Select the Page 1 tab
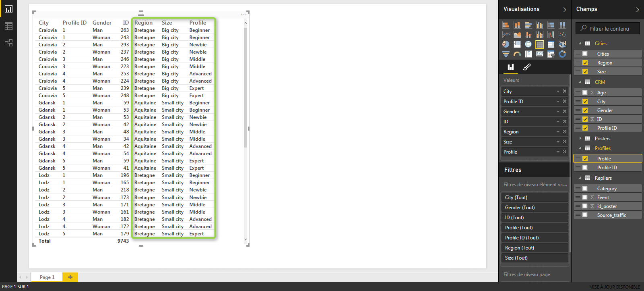644x291 pixels. tap(47, 277)
